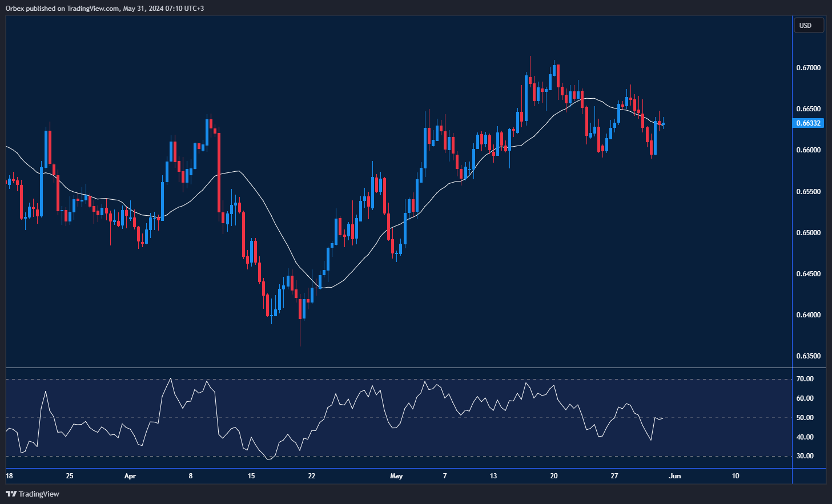832x504 pixels.
Task: Select the 0.66000 price axis label
Action: coord(808,150)
